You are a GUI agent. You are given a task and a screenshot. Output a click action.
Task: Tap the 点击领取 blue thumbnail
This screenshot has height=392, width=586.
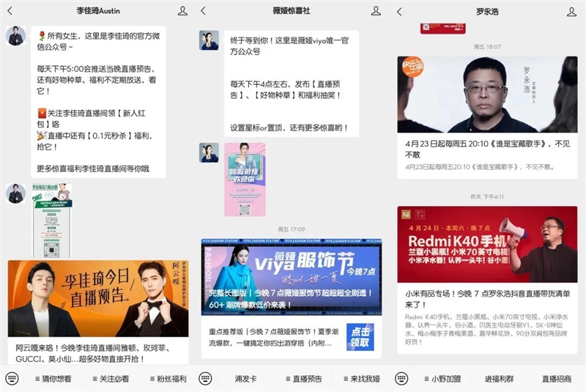360,337
